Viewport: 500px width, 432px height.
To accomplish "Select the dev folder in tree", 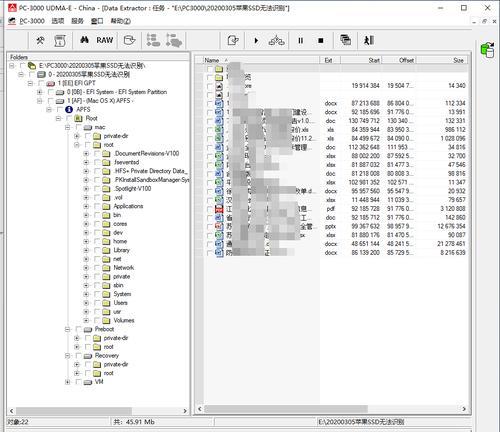I will [118, 233].
